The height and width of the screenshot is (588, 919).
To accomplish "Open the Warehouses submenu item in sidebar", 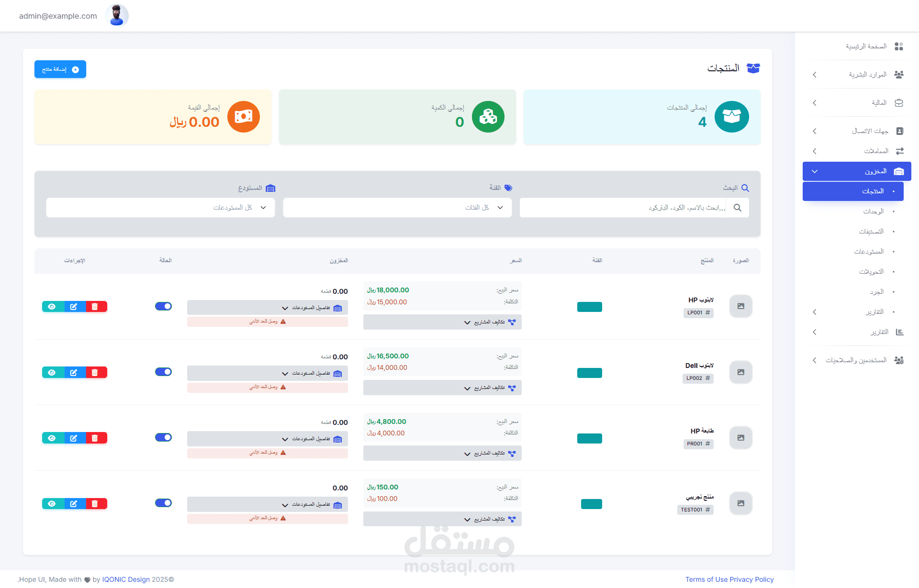I will tap(868, 252).
